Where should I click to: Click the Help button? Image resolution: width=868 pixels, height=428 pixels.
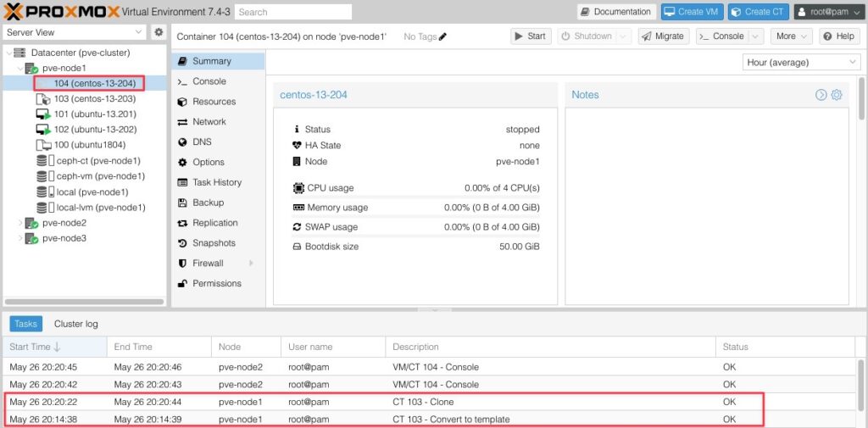pyautogui.click(x=839, y=36)
